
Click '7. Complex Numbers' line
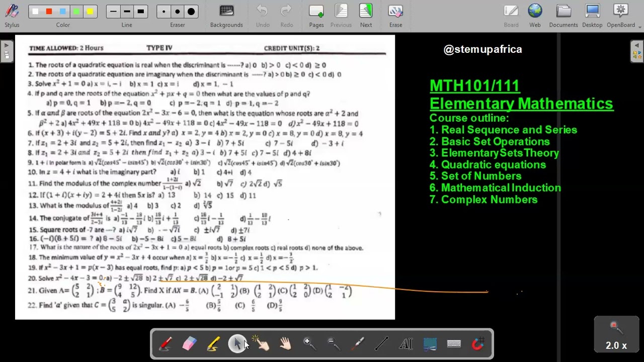click(x=484, y=200)
